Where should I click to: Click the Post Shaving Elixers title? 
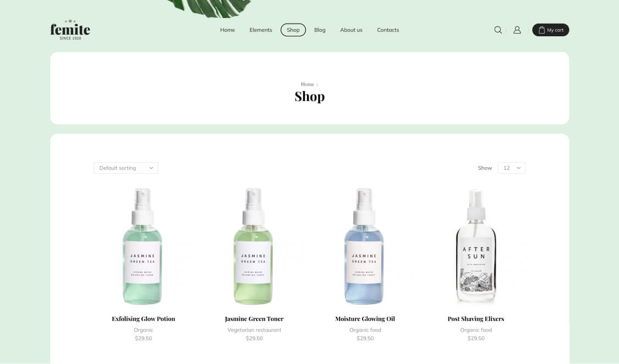[x=476, y=319]
